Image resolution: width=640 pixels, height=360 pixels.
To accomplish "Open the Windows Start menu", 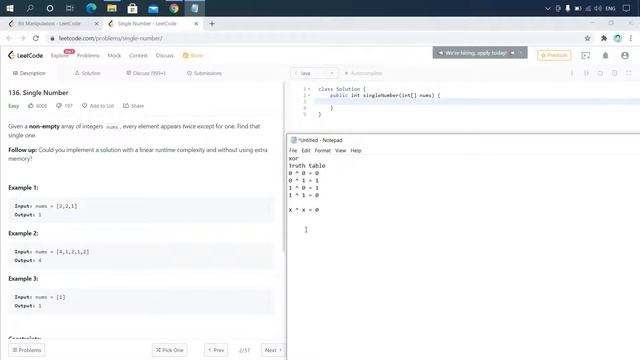I will pos(10,8).
